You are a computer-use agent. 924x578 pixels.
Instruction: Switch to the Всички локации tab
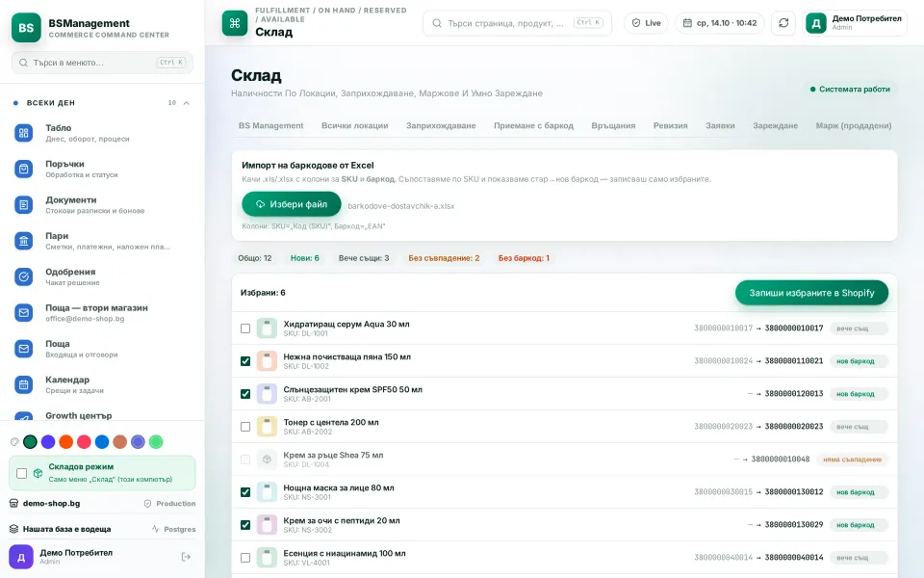pos(355,125)
